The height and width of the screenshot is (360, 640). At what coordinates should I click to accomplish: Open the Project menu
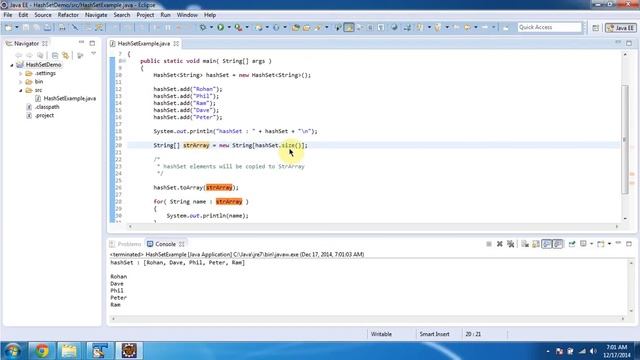145,15
